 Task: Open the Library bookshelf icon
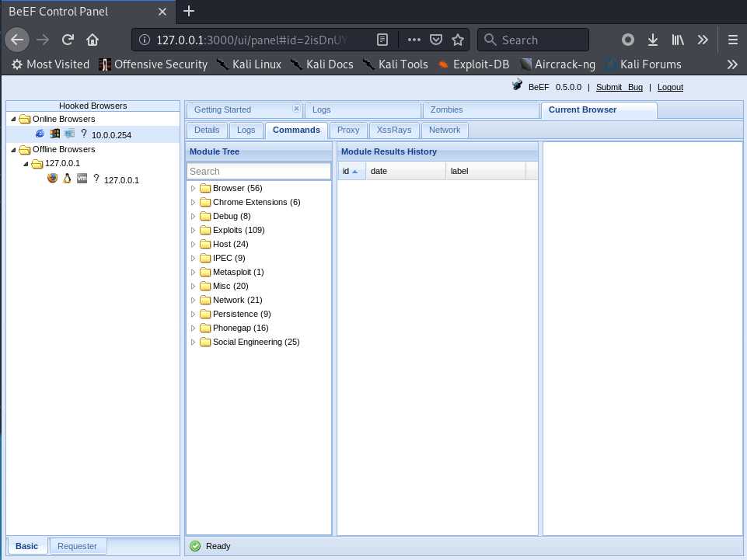point(678,40)
